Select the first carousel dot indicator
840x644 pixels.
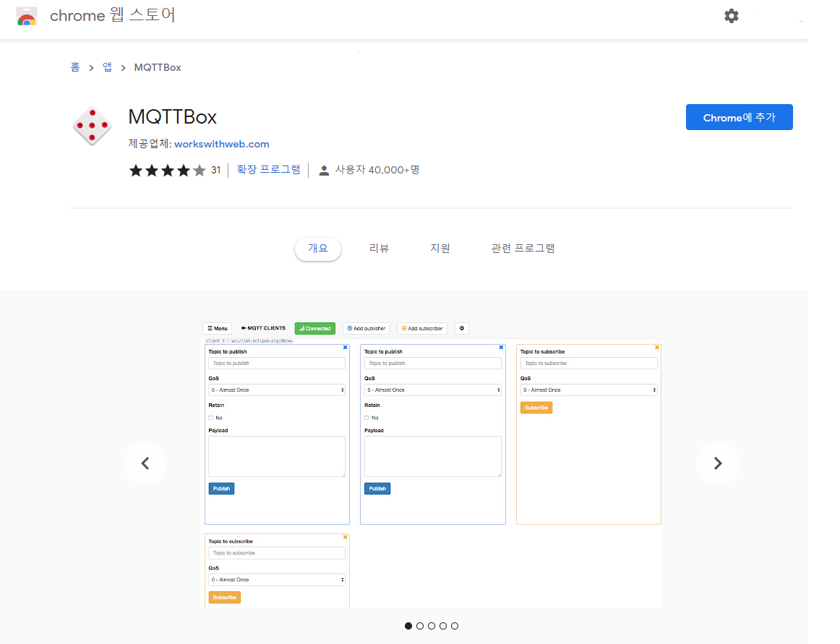[408, 626]
